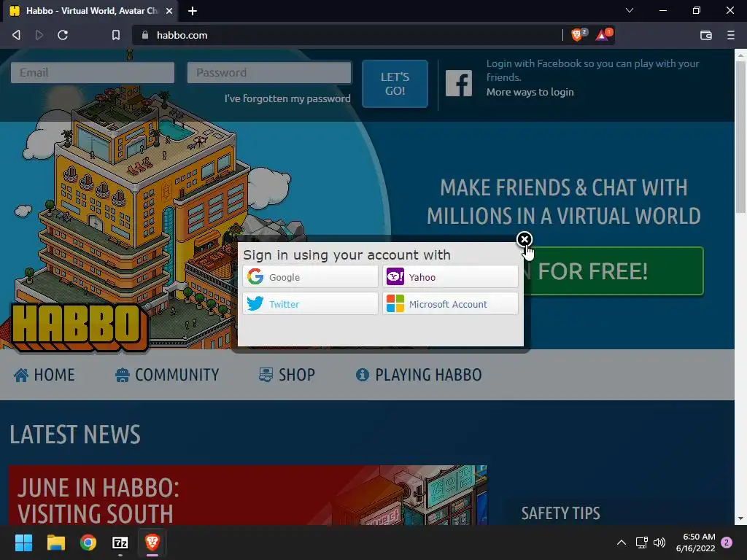This screenshot has width=747, height=560.
Task: Open Google Chrome from taskbar
Action: point(88,542)
